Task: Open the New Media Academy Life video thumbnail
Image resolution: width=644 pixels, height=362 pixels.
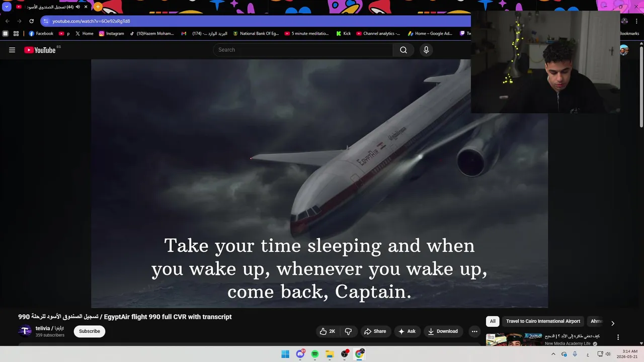Action: pyautogui.click(x=514, y=340)
